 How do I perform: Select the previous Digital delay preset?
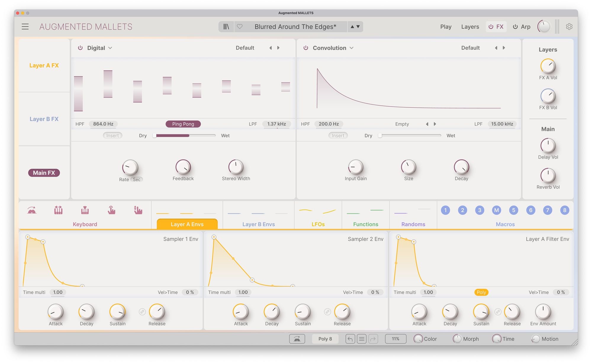point(271,48)
